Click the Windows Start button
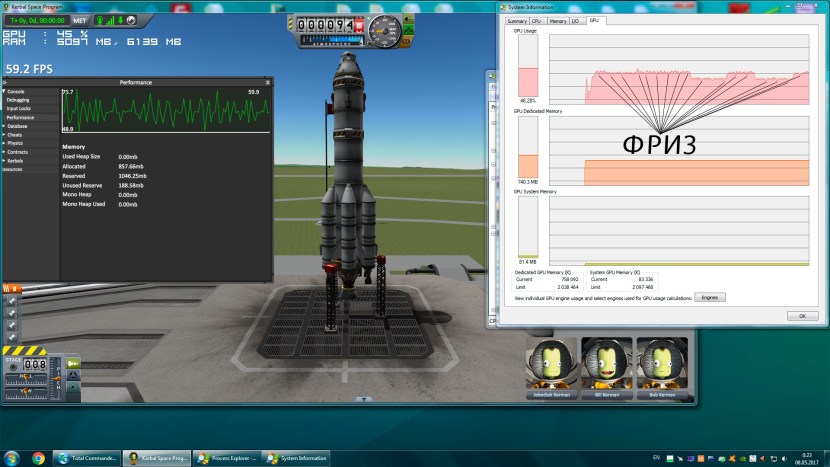830x467 pixels. [11, 458]
